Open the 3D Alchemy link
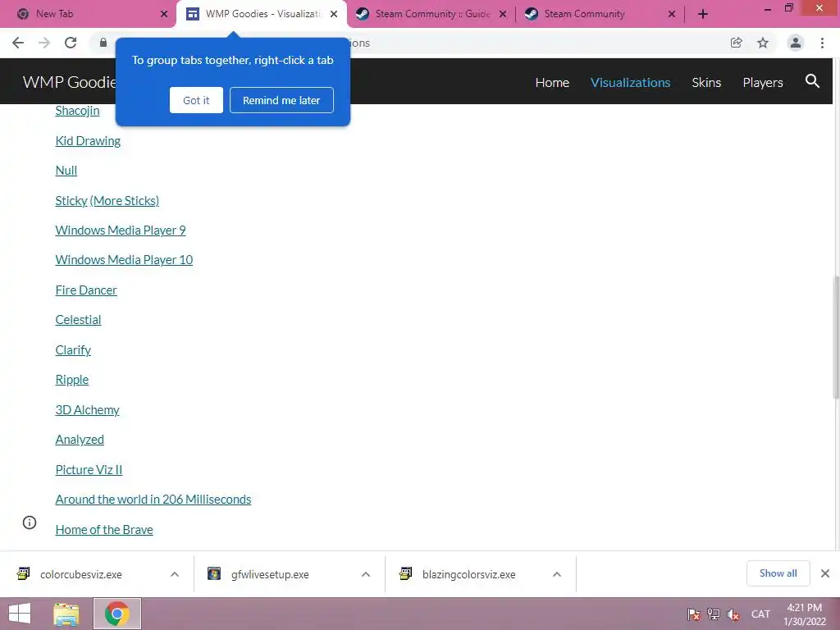This screenshot has height=630, width=840. 87,410
